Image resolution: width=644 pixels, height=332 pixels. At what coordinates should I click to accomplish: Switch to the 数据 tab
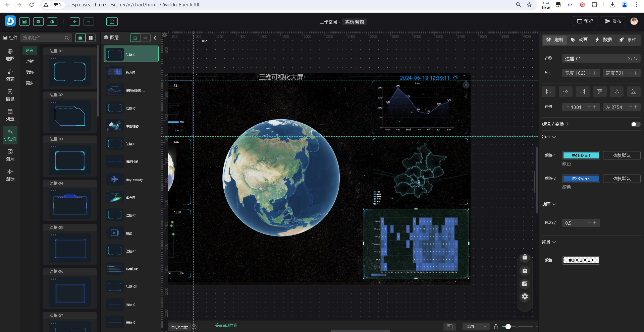603,40
